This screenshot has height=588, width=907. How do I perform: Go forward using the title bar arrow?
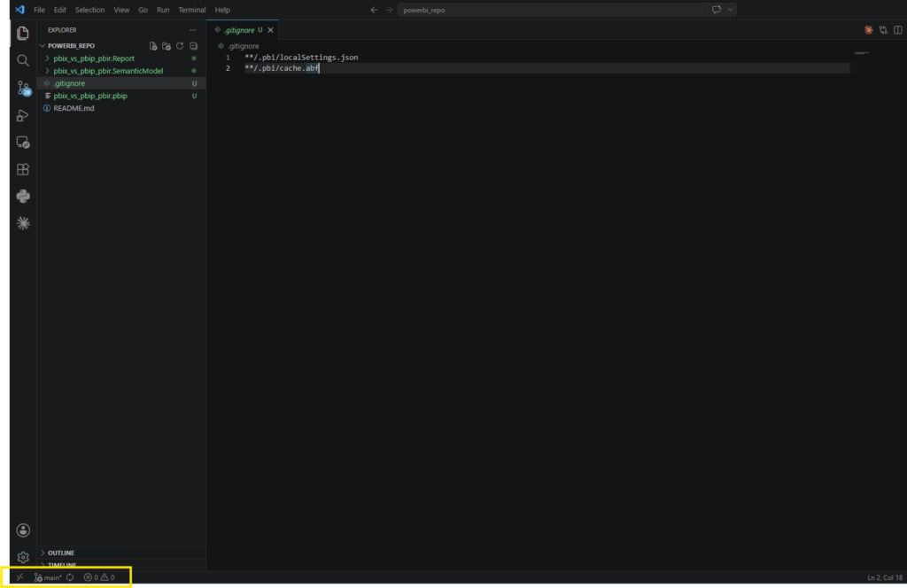click(x=389, y=10)
